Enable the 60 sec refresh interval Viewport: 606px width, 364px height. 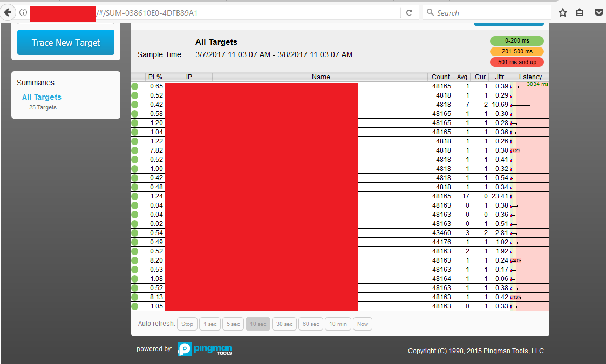tap(310, 324)
